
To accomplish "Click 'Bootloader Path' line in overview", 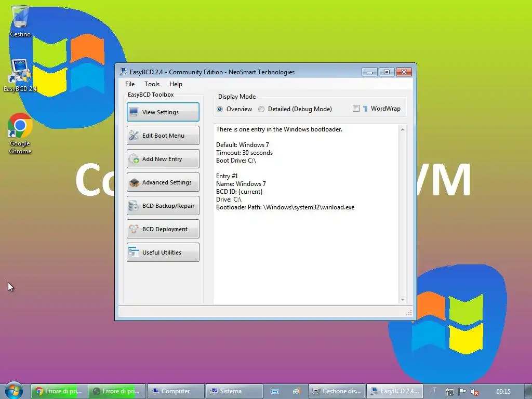I will click(x=285, y=207).
